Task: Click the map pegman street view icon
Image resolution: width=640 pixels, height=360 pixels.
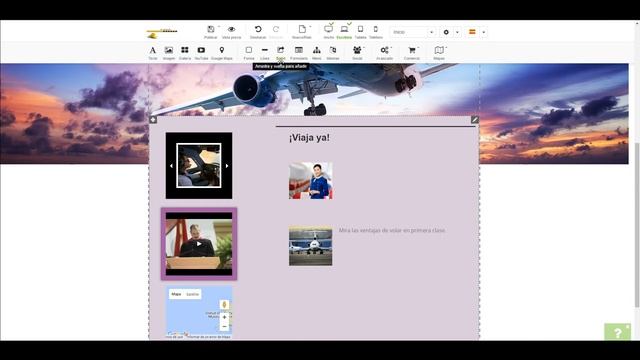Action: tap(224, 304)
